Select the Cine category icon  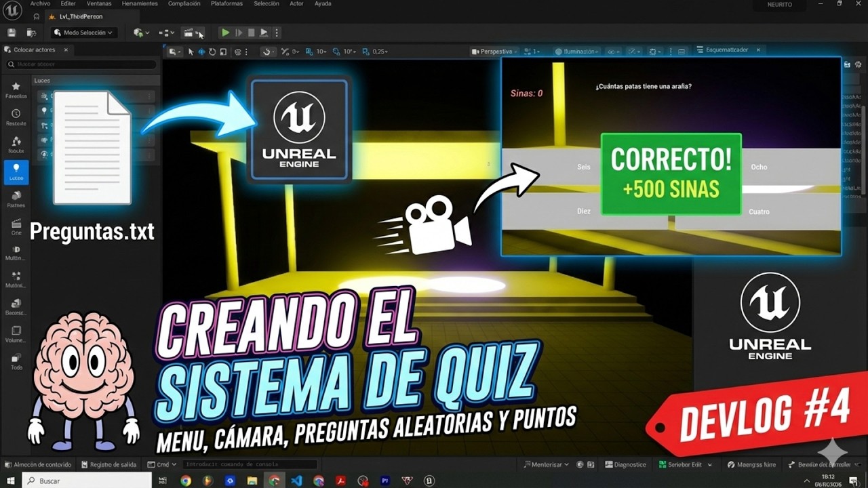[16, 226]
